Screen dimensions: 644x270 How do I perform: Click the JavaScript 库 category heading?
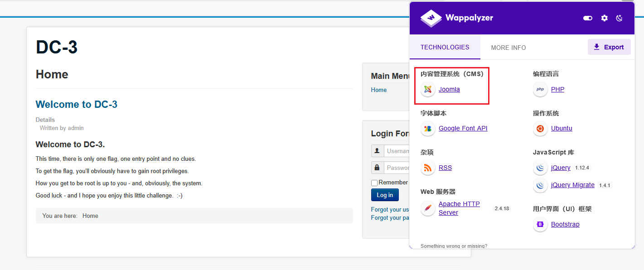[553, 152]
